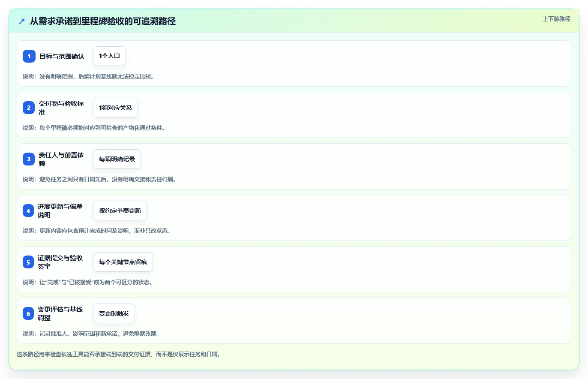Click the '1组对应关系' tag
The height and width of the screenshot is (379, 588).
click(x=115, y=108)
